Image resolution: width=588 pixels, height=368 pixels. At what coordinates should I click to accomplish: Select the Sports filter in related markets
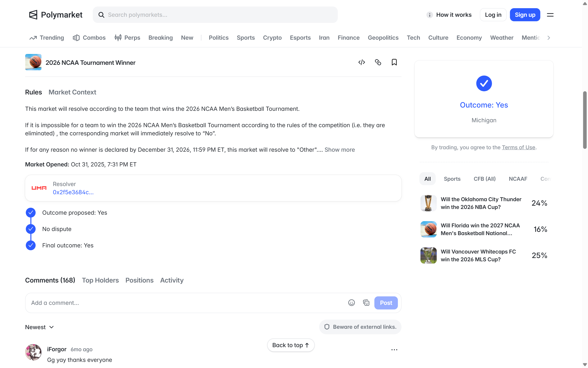(x=452, y=179)
